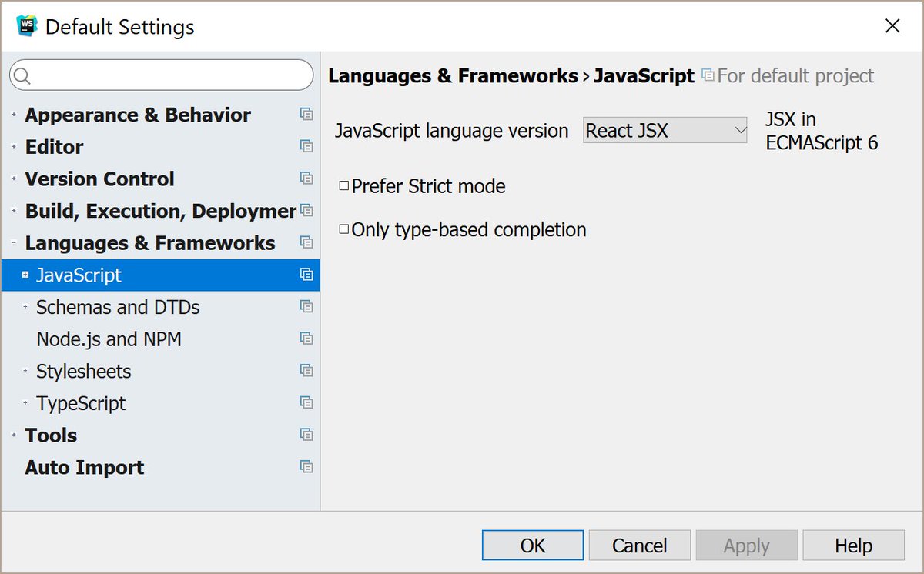Click project-copy icon beside Stylesheets
This screenshot has height=574, width=924.
click(306, 371)
